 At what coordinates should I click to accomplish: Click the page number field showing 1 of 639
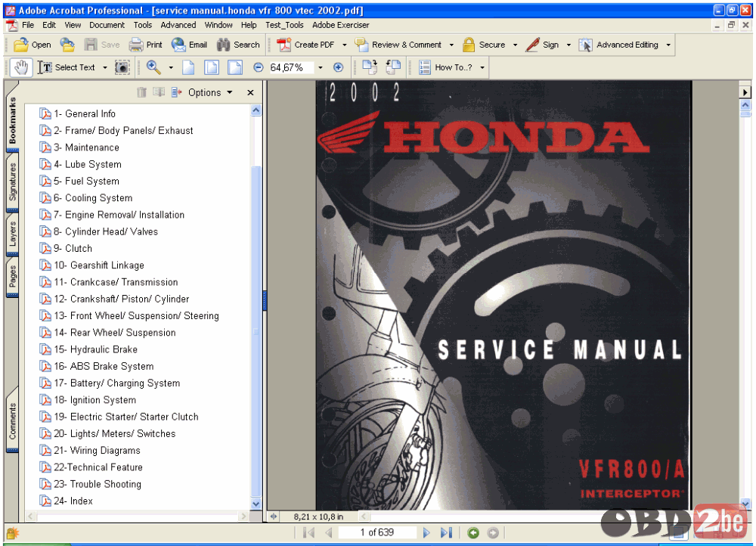pos(377,532)
